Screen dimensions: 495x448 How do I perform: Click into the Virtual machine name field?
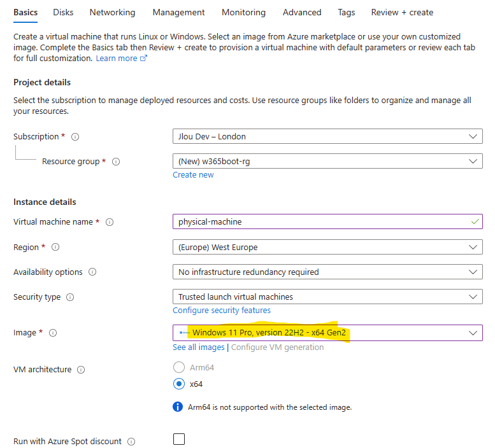(x=327, y=222)
